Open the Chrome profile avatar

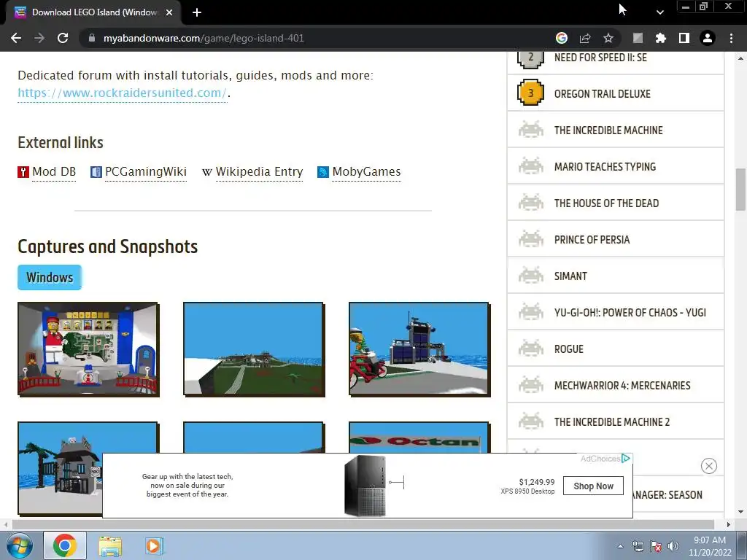coord(708,38)
